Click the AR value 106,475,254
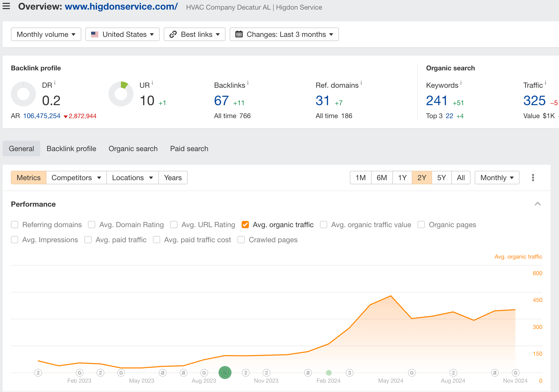The image size is (559, 392). coord(42,116)
